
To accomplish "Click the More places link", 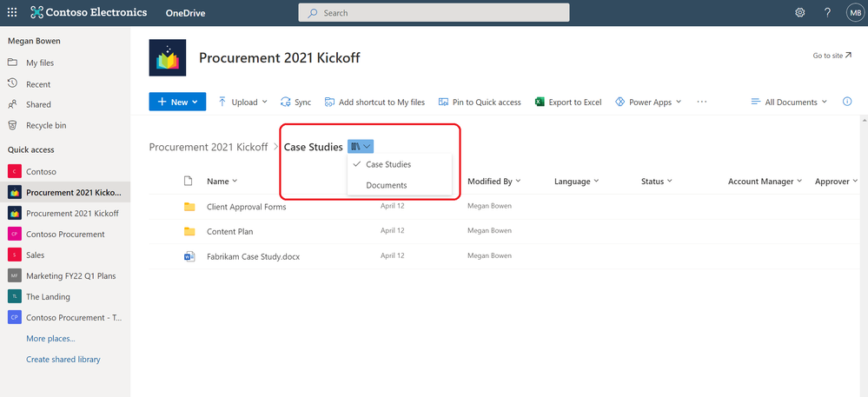I will [x=50, y=338].
